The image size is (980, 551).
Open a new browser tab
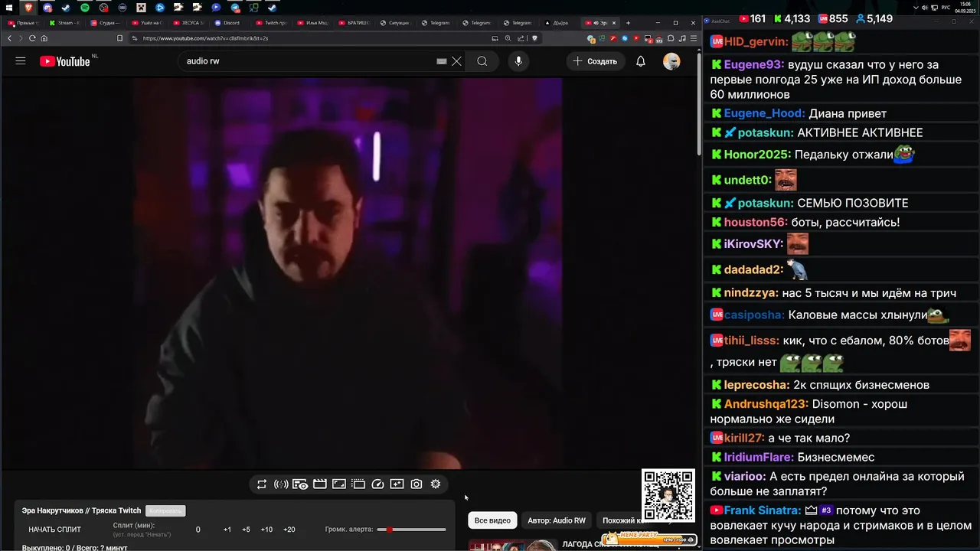628,23
